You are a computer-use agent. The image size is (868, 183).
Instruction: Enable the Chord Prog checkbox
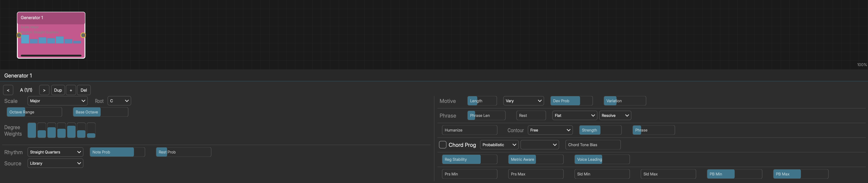(443, 145)
